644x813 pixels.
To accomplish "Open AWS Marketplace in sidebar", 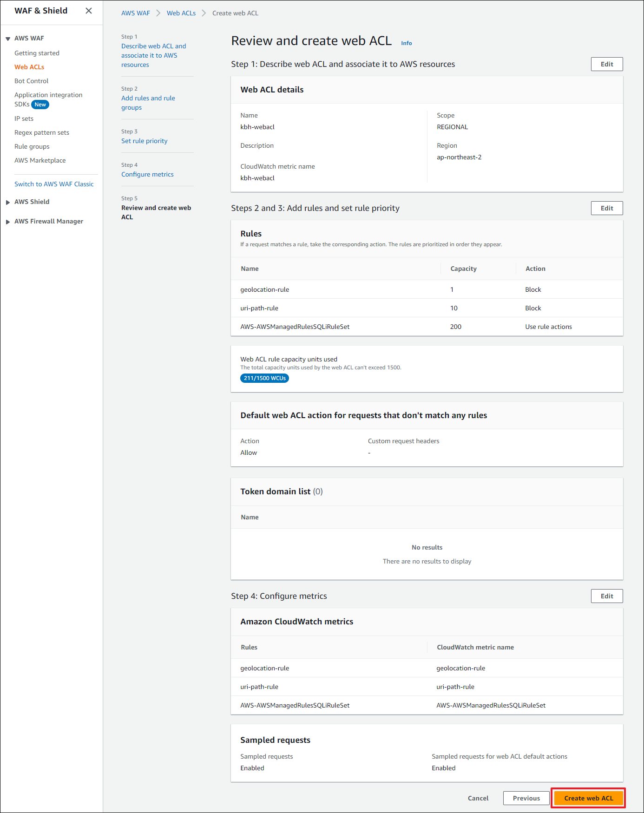I will tap(40, 160).
